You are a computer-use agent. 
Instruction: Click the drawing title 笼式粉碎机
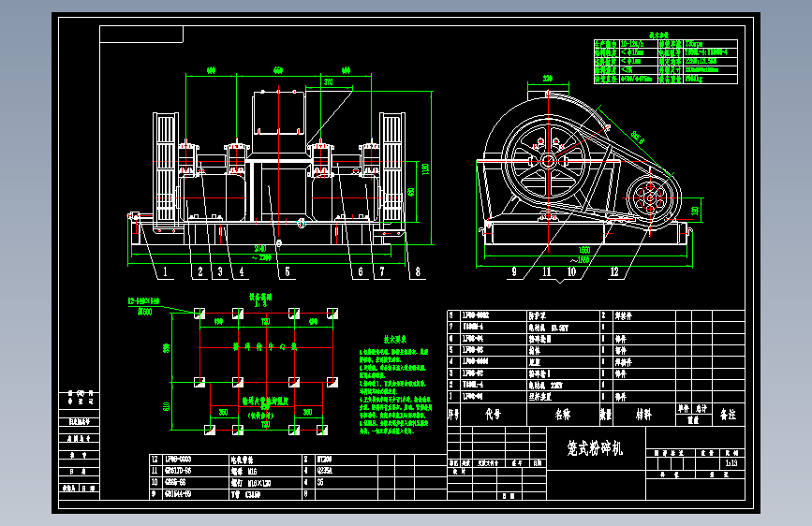595,447
